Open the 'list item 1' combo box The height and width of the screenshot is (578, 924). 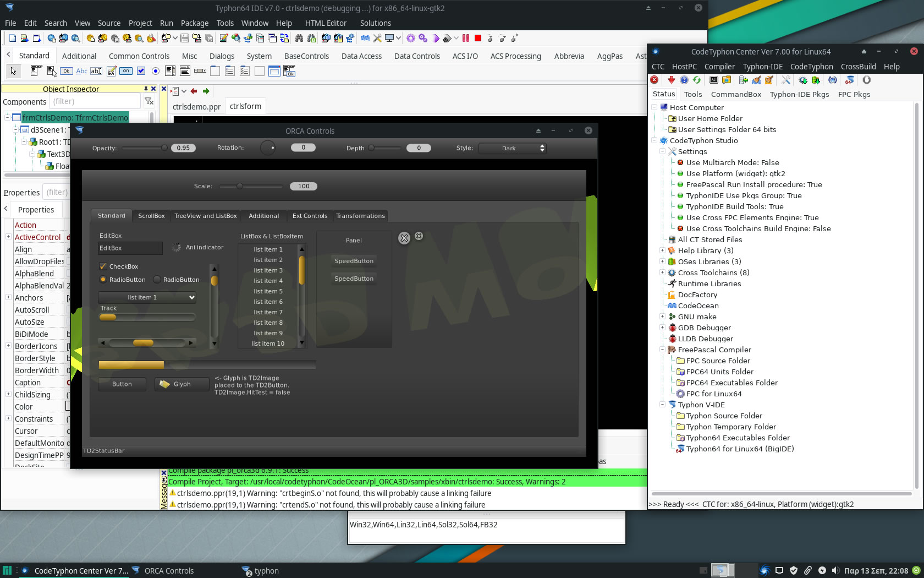(147, 297)
